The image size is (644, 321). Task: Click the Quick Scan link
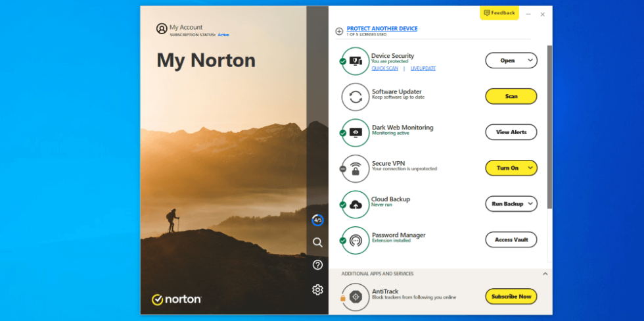(385, 68)
